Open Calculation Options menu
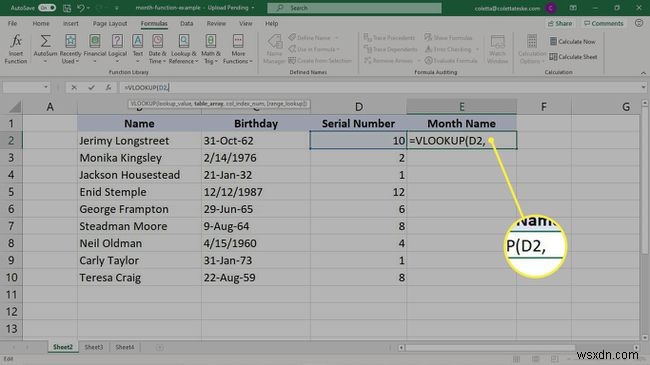650x365 pixels. (x=532, y=49)
